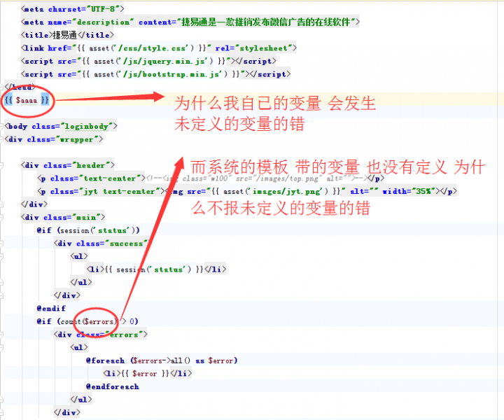Image resolution: width=504 pixels, height=420 pixels.
Task: Click the commented-out img class="w100" code
Action: [257, 178]
